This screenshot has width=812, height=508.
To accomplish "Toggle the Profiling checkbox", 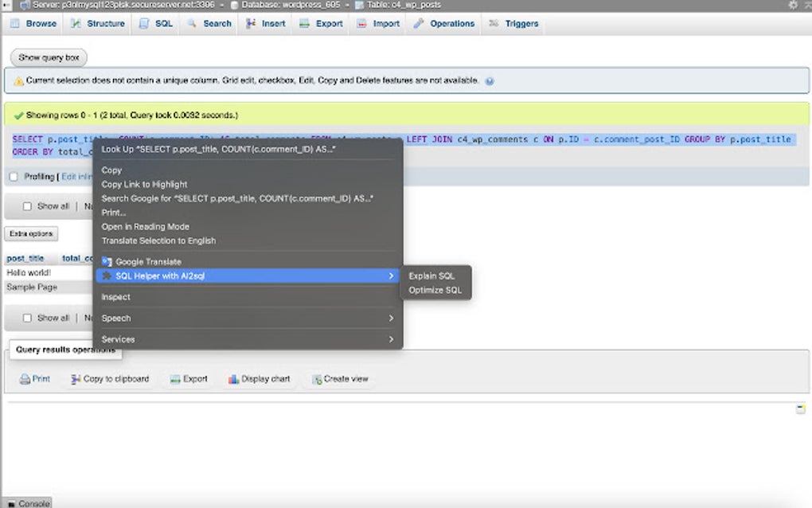I will [13, 177].
